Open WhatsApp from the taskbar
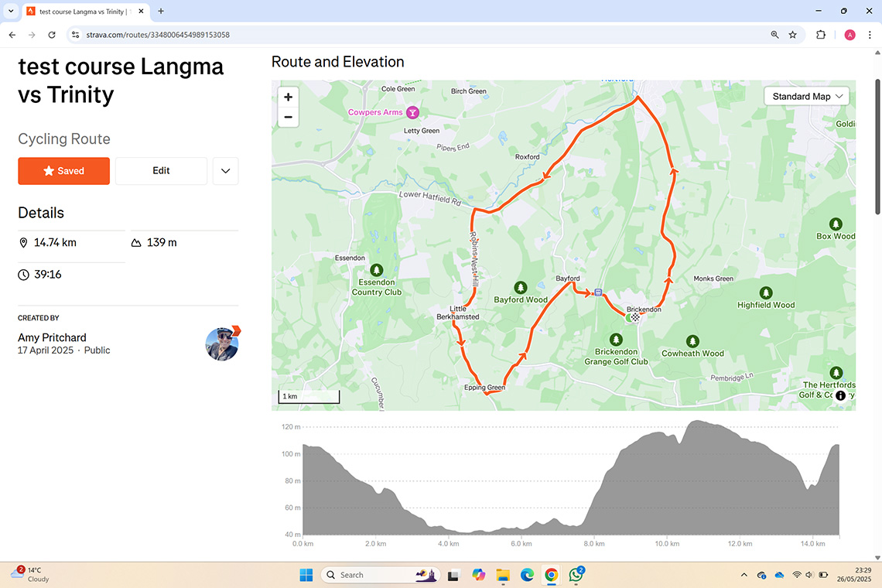The image size is (882, 588). 576,575
